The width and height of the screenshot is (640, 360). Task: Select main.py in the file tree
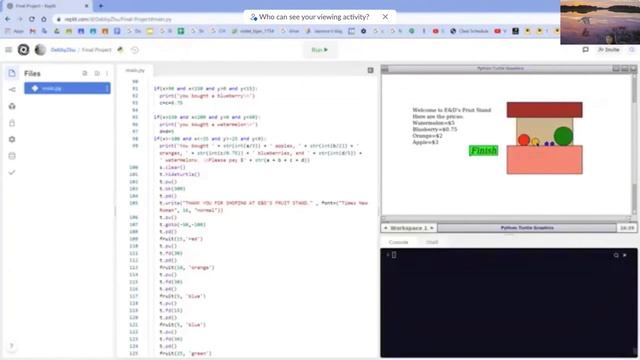[67, 88]
